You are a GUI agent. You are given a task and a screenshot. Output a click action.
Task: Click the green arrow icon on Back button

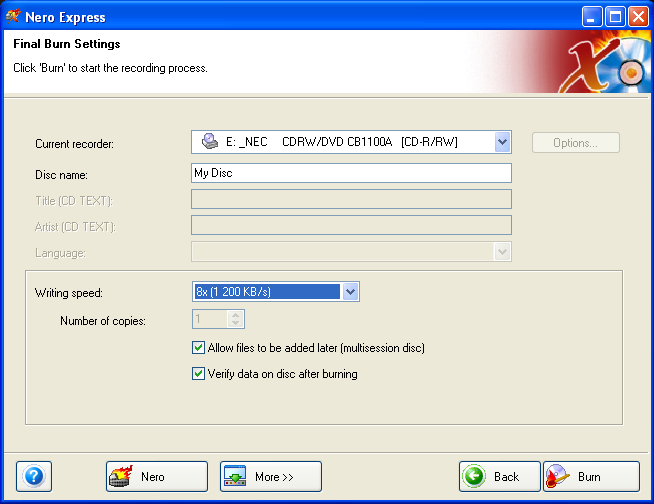475,476
